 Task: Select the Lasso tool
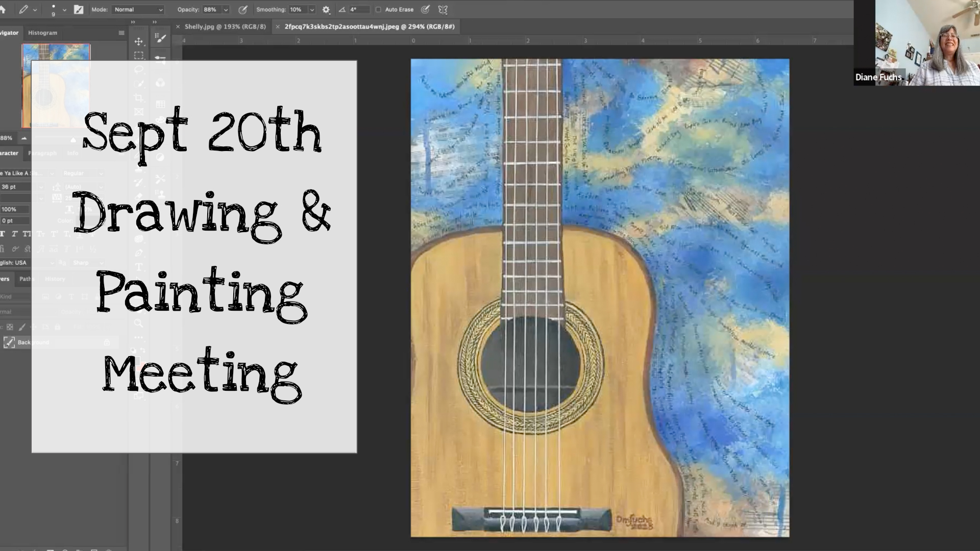click(138, 69)
